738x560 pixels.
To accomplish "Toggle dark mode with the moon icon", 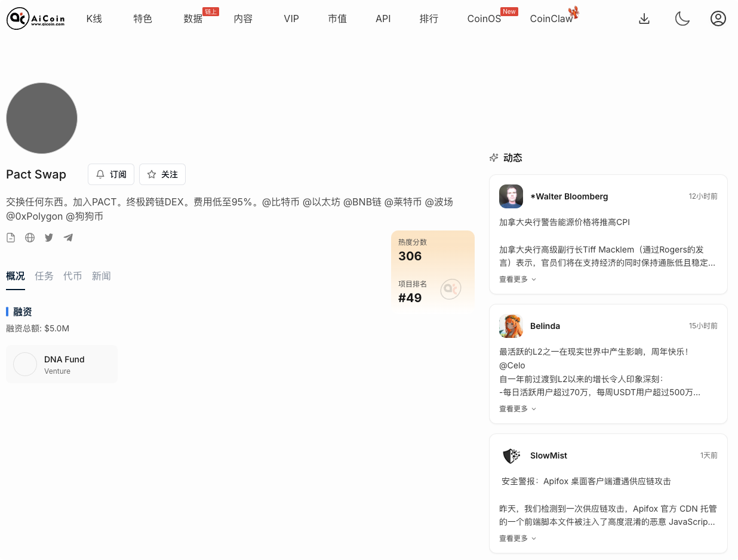I will tap(682, 19).
